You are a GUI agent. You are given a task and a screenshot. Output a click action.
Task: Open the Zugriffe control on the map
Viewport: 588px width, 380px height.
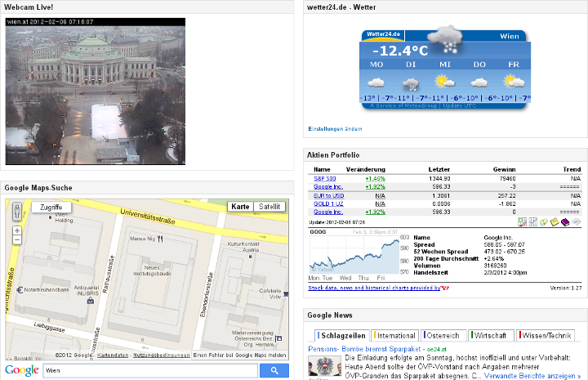[51, 207]
